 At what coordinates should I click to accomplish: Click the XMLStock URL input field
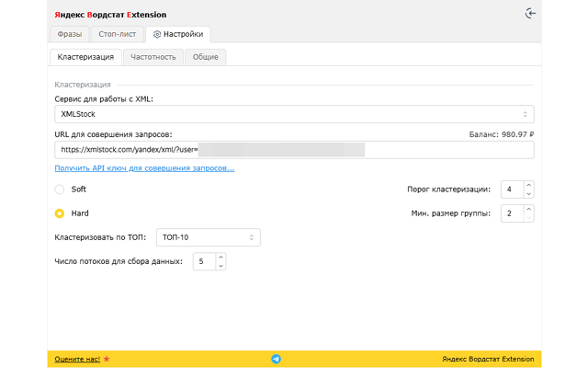tap(294, 150)
